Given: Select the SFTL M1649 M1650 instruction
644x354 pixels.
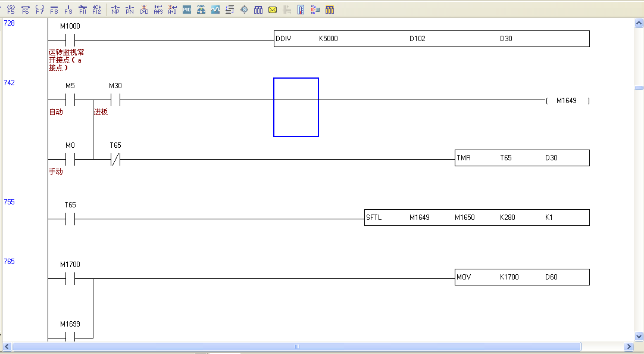Looking at the screenshot, I should (476, 218).
